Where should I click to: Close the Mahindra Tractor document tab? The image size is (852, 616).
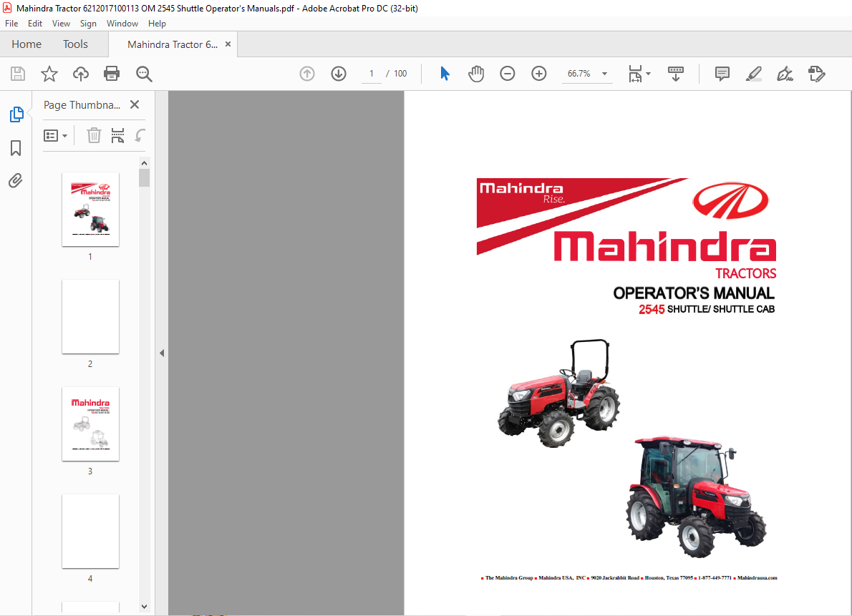click(x=228, y=44)
